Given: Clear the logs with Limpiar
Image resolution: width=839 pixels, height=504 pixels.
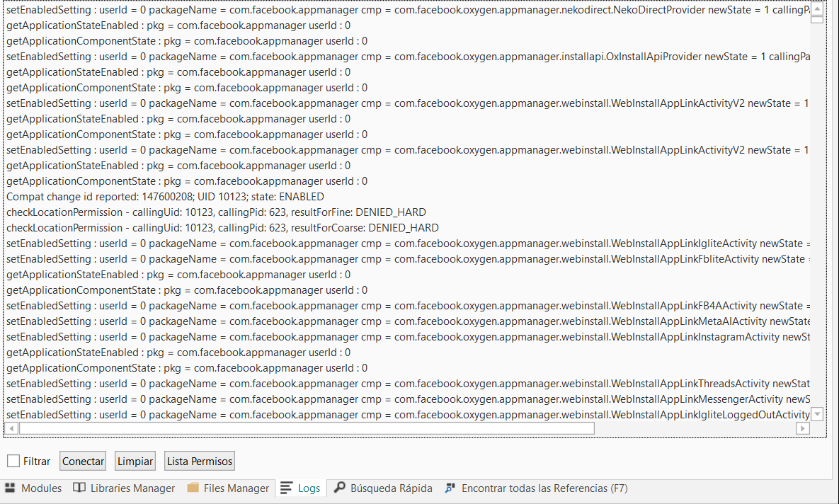Looking at the screenshot, I should click(135, 462).
